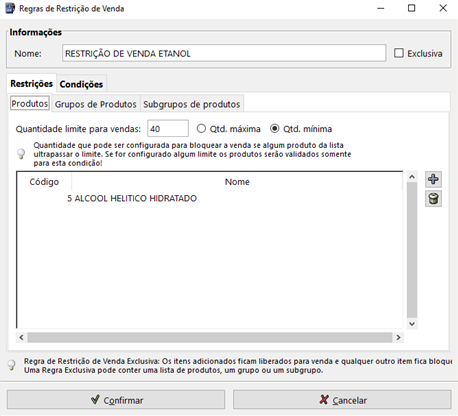The image size is (458, 416).
Task: Select the Qtd. mínima radio option
Action: [274, 129]
